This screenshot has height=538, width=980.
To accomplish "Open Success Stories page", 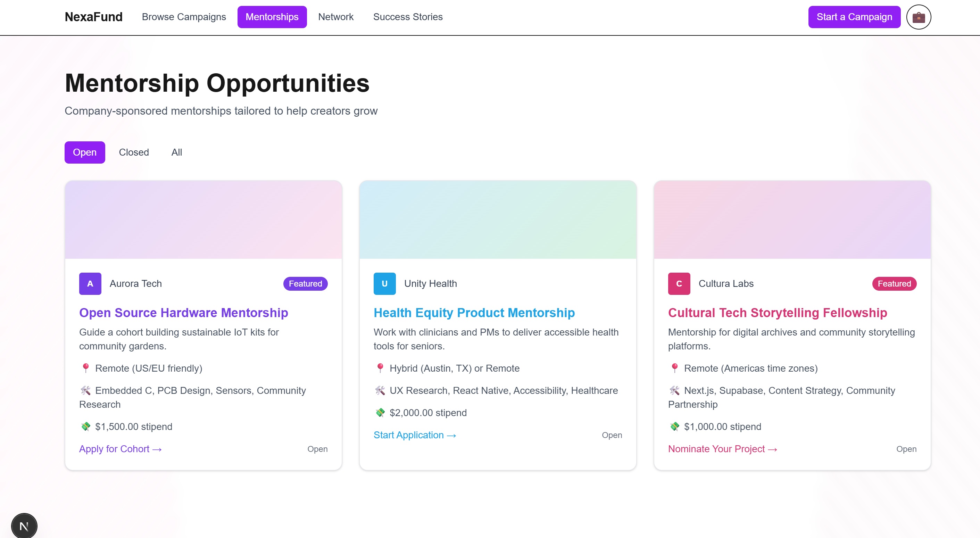I will click(x=407, y=17).
